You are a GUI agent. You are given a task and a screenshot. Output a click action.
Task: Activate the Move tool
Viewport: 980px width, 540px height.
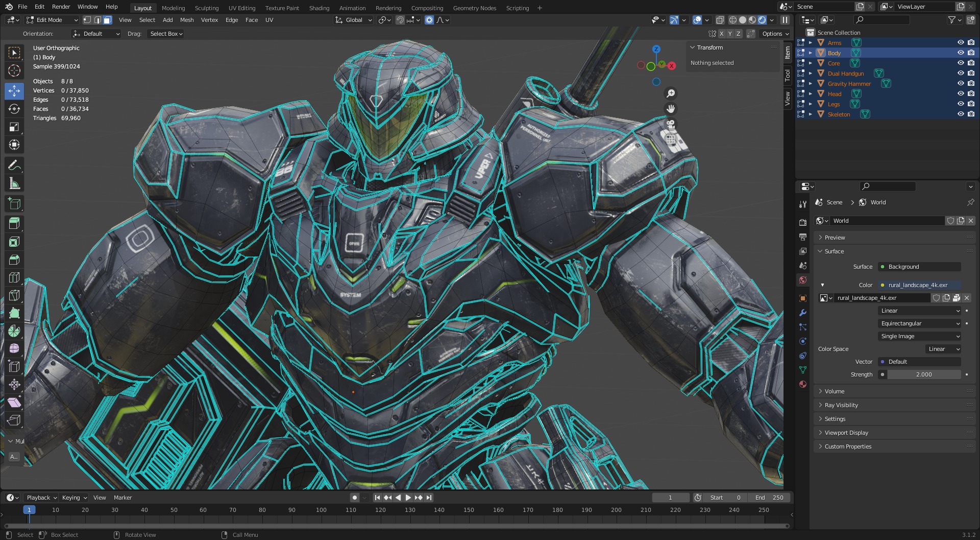[x=14, y=91]
